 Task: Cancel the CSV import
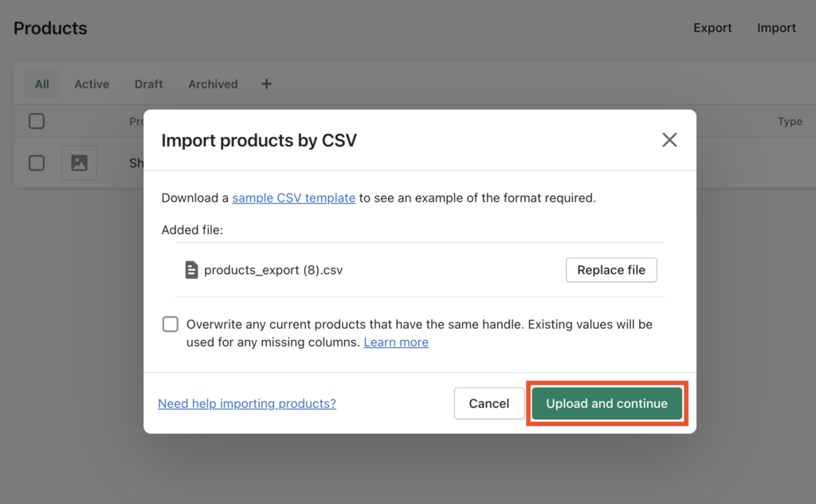pos(489,403)
